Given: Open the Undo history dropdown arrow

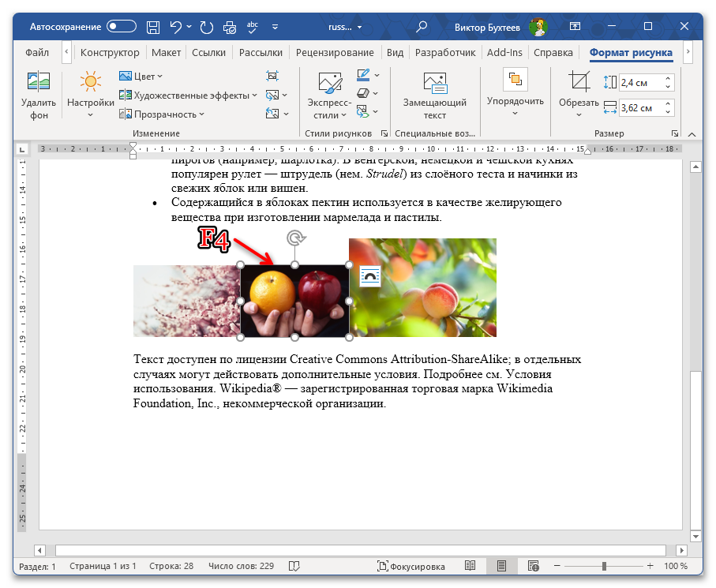Looking at the screenshot, I should pyautogui.click(x=189, y=27).
